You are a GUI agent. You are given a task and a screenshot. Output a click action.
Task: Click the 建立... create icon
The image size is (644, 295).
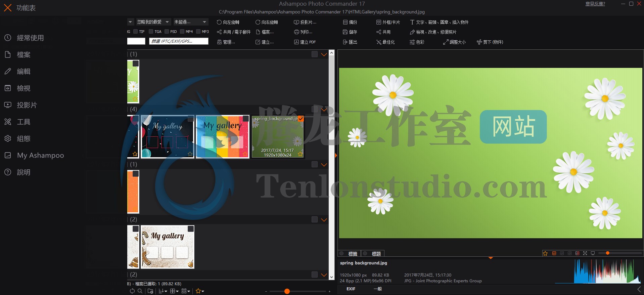point(265,42)
